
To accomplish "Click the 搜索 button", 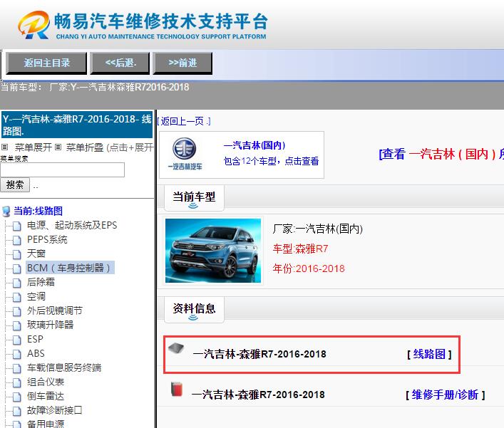I will (x=15, y=185).
